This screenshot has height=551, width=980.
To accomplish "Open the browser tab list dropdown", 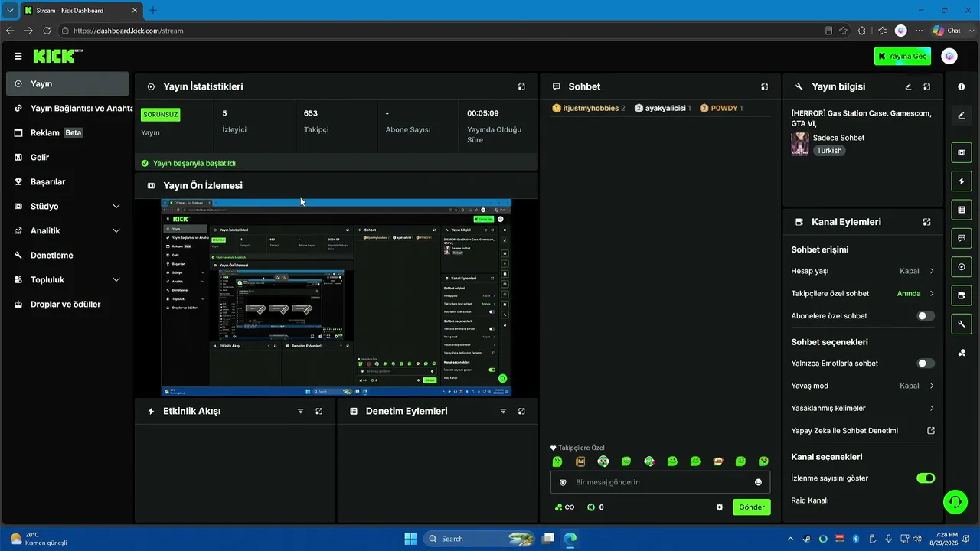I will coord(10,11).
